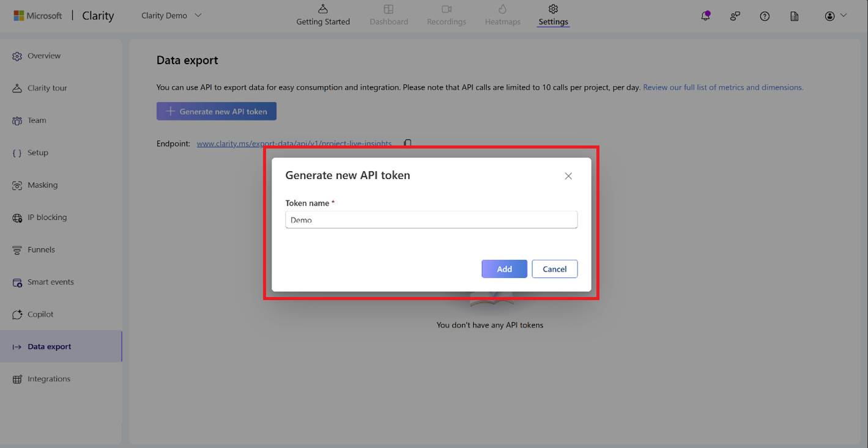Click the "Generate new API token" dialog title
The width and height of the screenshot is (868, 448).
[347, 175]
